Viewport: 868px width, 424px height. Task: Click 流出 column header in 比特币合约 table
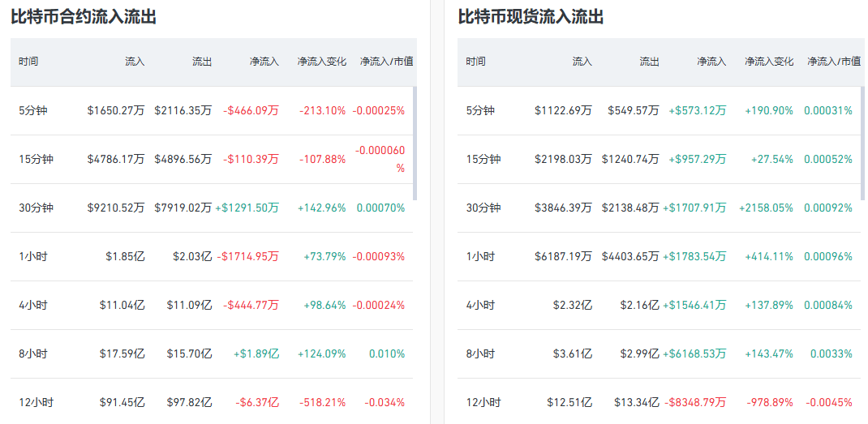pos(202,62)
